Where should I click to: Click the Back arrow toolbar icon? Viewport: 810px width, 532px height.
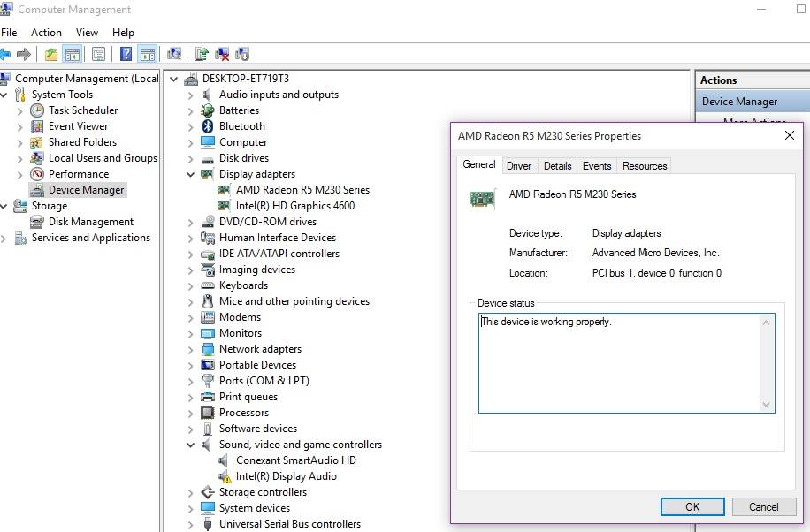point(5,54)
